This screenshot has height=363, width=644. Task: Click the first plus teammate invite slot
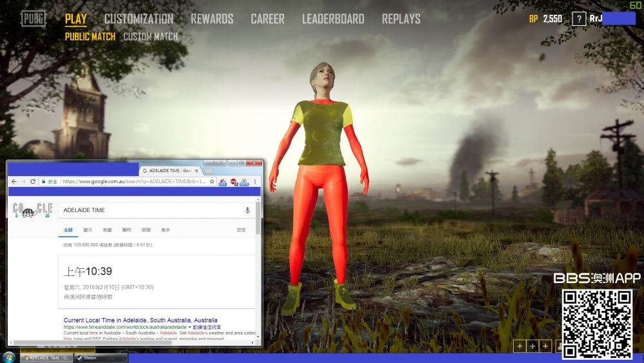[x=520, y=346]
